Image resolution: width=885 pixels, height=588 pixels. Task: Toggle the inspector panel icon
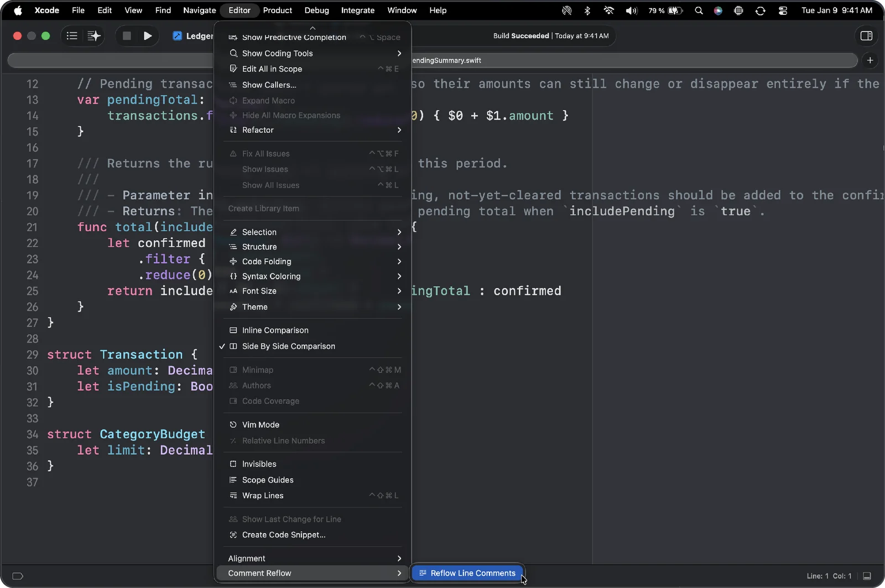tap(866, 36)
